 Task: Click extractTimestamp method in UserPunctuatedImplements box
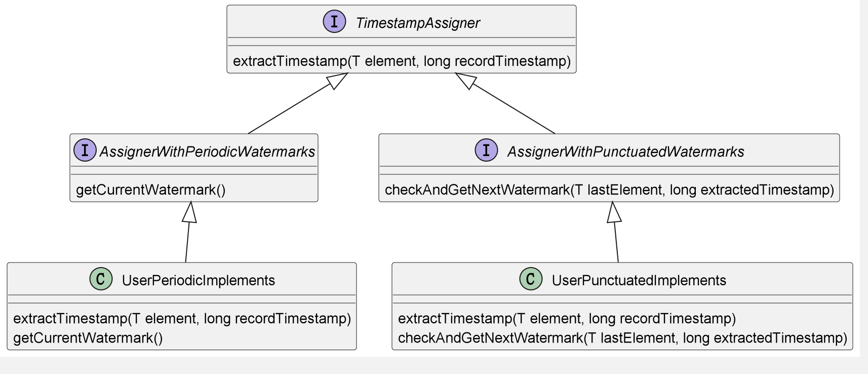(567, 319)
